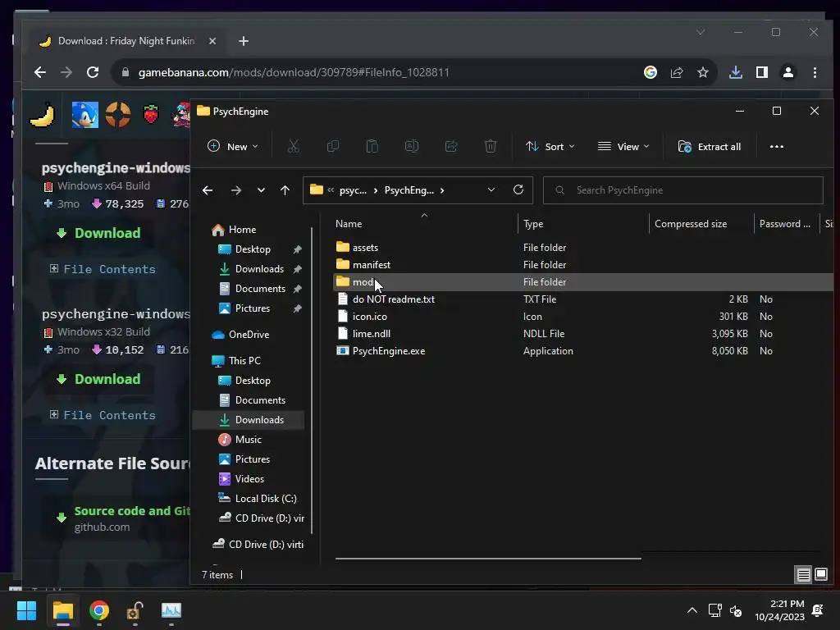The width and height of the screenshot is (840, 630).
Task: Go up one folder level in Explorer
Action: pos(285,190)
